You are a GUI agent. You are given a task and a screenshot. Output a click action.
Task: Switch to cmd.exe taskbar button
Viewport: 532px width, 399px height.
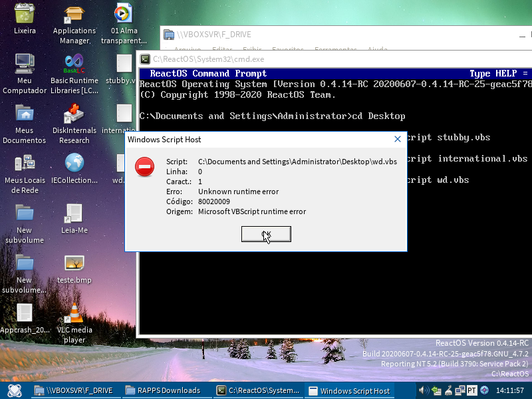tap(259, 390)
